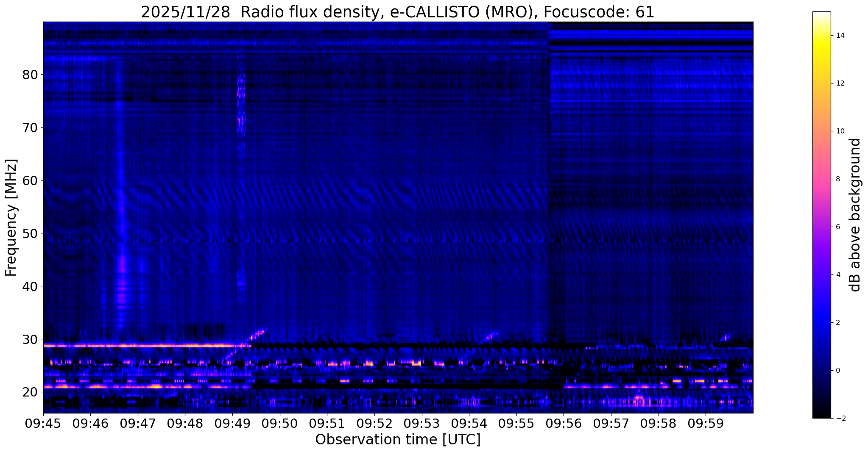Pick the 09:48 time tick label
Image resolution: width=868 pixels, height=452 pixels.
coord(185,424)
